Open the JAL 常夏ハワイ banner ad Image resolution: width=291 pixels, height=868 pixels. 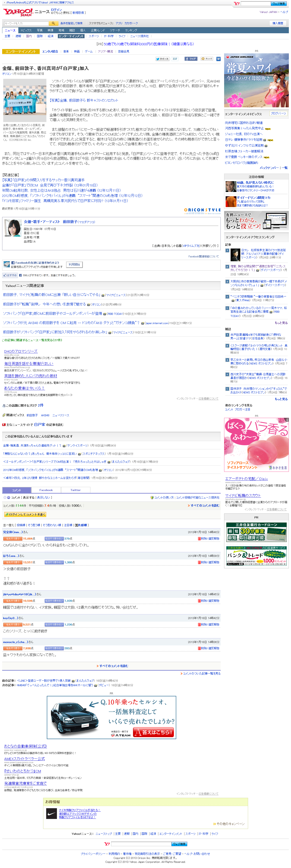pos(256,80)
